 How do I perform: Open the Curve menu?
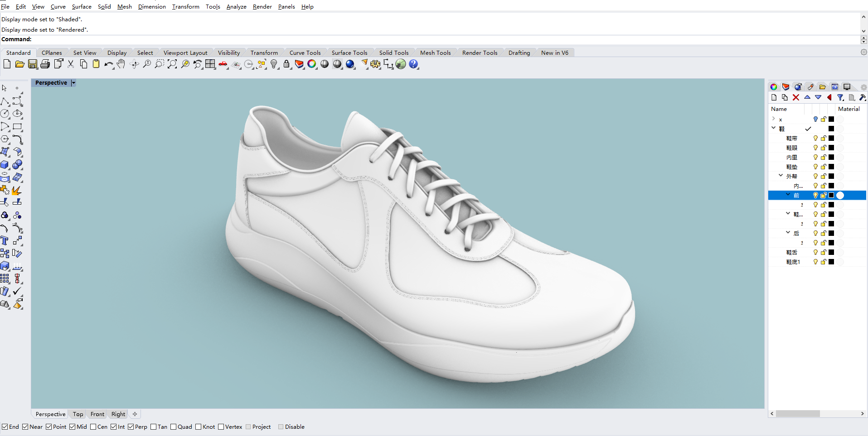58,6
